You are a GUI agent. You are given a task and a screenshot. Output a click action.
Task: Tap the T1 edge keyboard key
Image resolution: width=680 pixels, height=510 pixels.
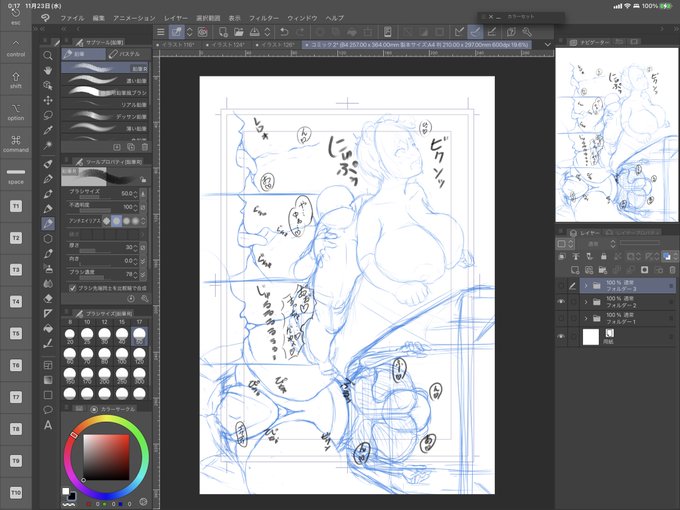pos(16,206)
